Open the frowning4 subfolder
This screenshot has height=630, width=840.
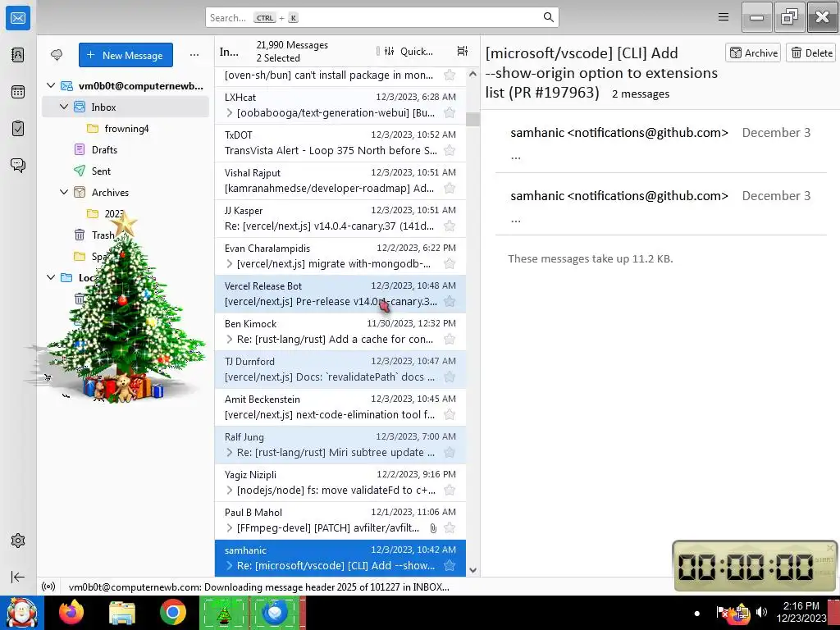(x=126, y=129)
